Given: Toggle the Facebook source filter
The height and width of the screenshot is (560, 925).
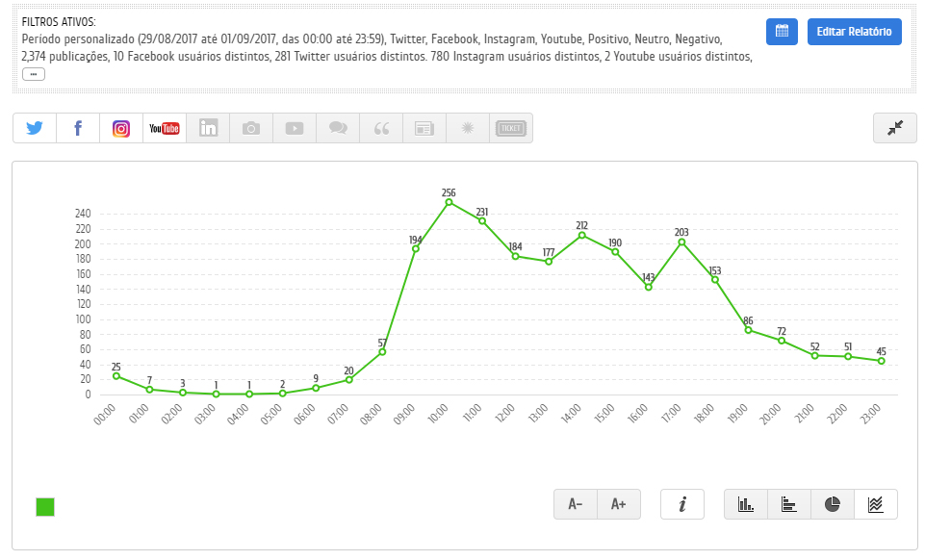Looking at the screenshot, I should pos(78,128).
